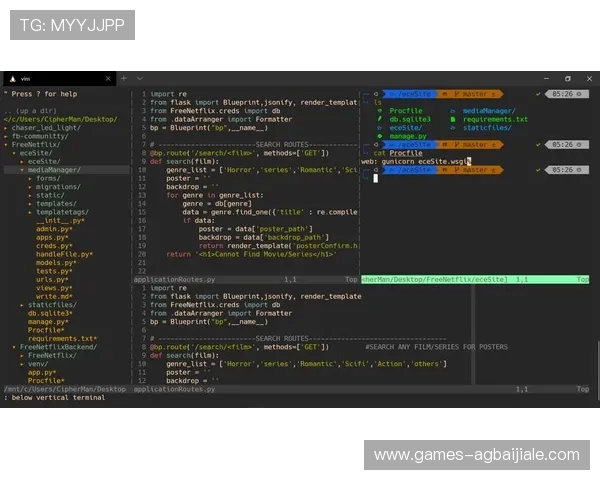Open Procfile under eceSite folder
Screen dimensions: 600x480
point(46,330)
